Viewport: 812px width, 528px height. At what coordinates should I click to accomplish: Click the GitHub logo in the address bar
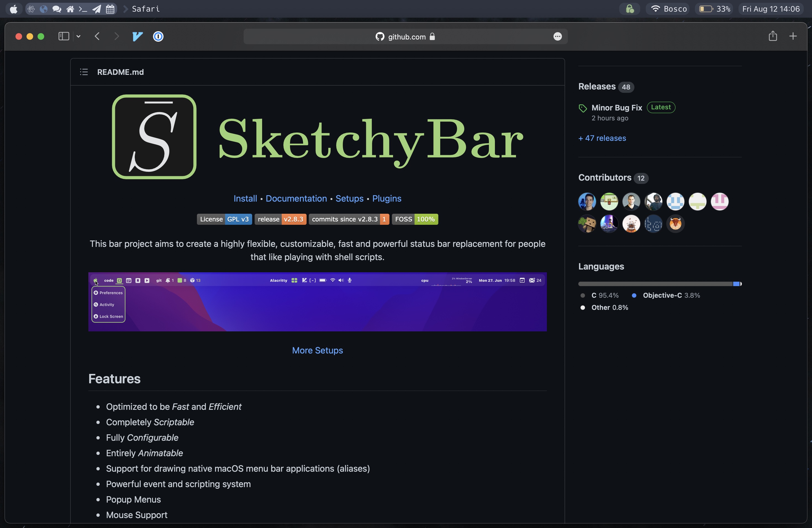point(379,36)
